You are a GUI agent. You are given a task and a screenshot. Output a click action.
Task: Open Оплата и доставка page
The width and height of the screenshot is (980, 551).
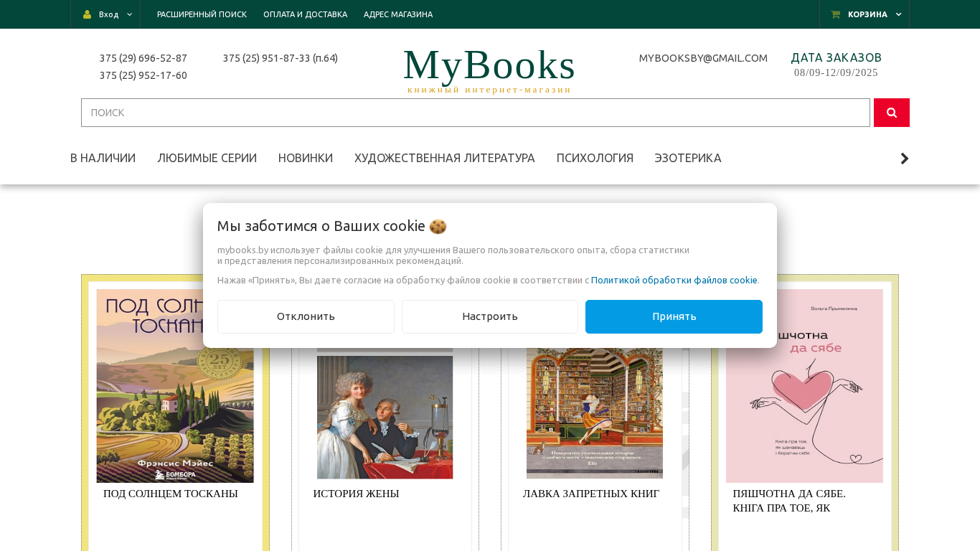305,14
